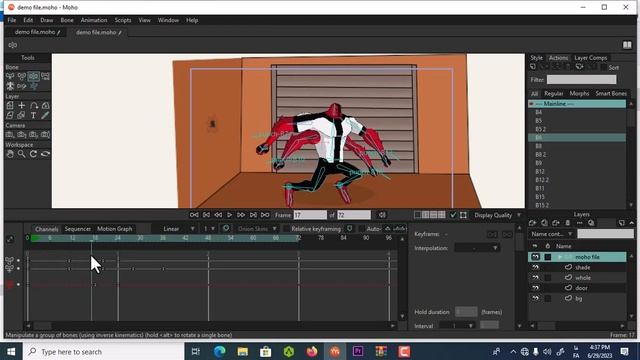Switch to the Motion Graph tab
This screenshot has width=640, height=360.
pos(114,229)
